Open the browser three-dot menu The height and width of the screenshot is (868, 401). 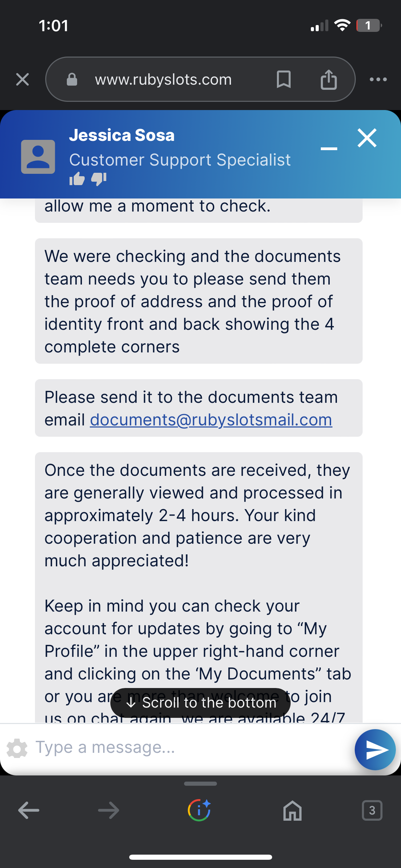(x=378, y=79)
